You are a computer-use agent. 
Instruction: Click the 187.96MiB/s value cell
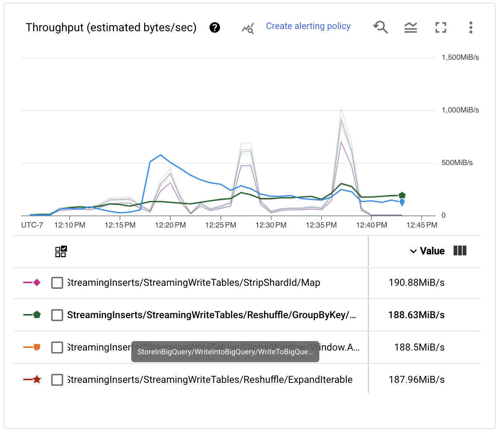coord(416,380)
